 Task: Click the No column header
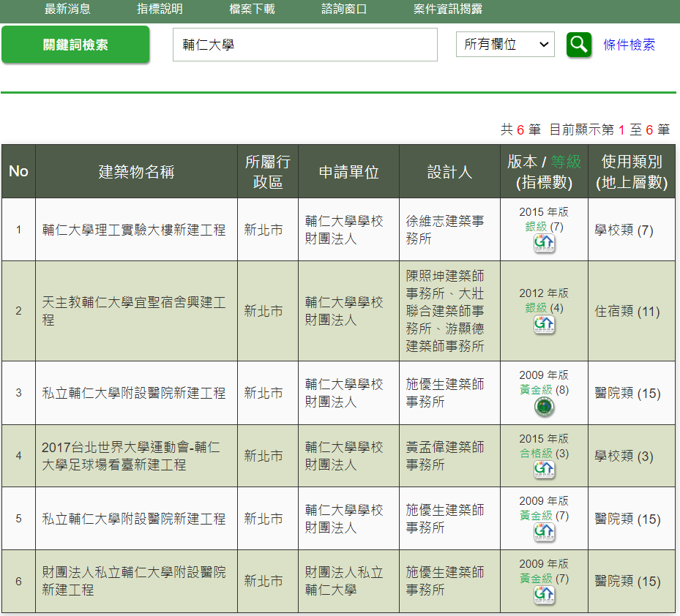point(18,172)
